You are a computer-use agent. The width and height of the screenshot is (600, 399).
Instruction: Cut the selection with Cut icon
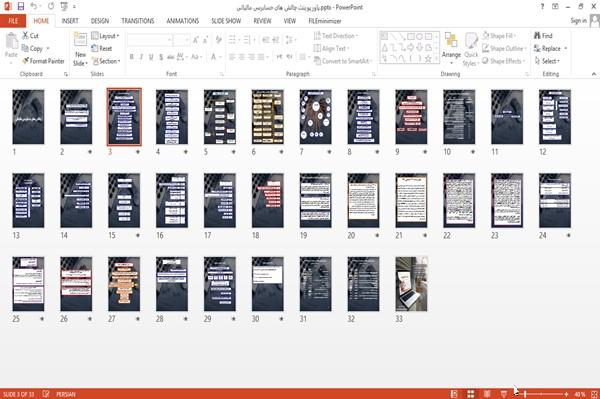click(30, 36)
